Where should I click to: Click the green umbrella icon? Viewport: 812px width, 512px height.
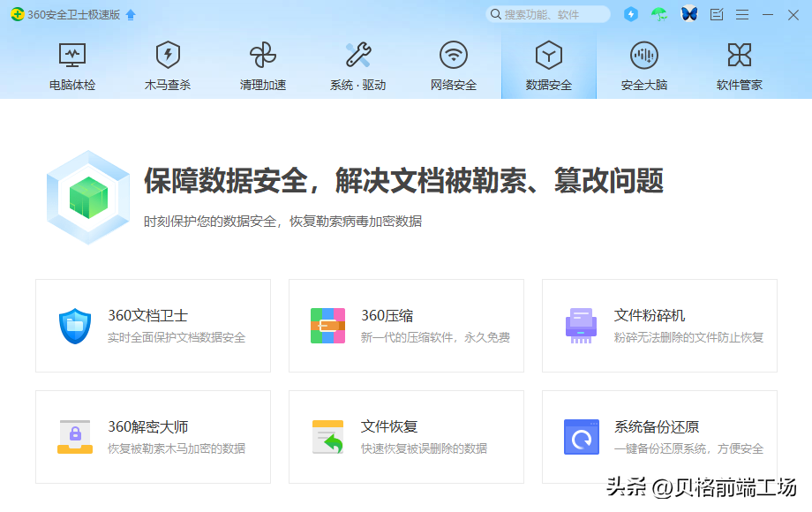(x=659, y=14)
